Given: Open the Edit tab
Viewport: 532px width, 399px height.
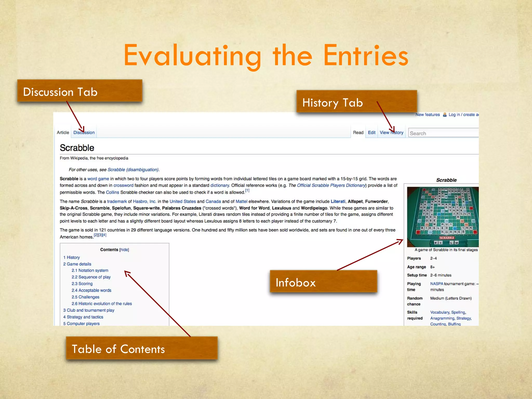Looking at the screenshot, I should 372,132.
